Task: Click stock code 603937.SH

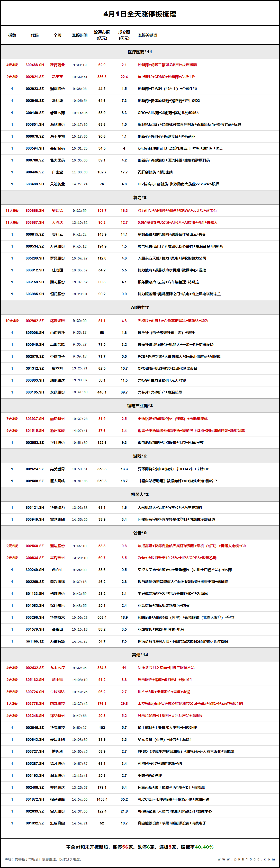Action: pyautogui.click(x=35, y=419)
